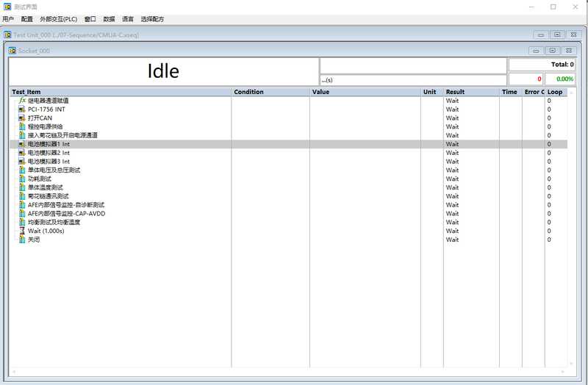588x385 pixels.
Task: Click the large Idle status display
Action: (x=163, y=71)
